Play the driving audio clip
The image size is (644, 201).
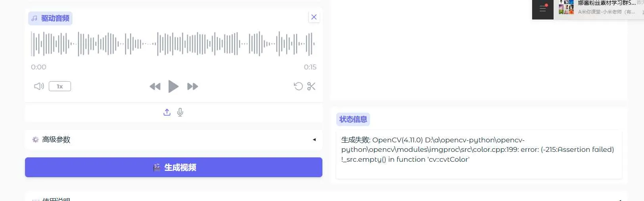pyautogui.click(x=173, y=86)
